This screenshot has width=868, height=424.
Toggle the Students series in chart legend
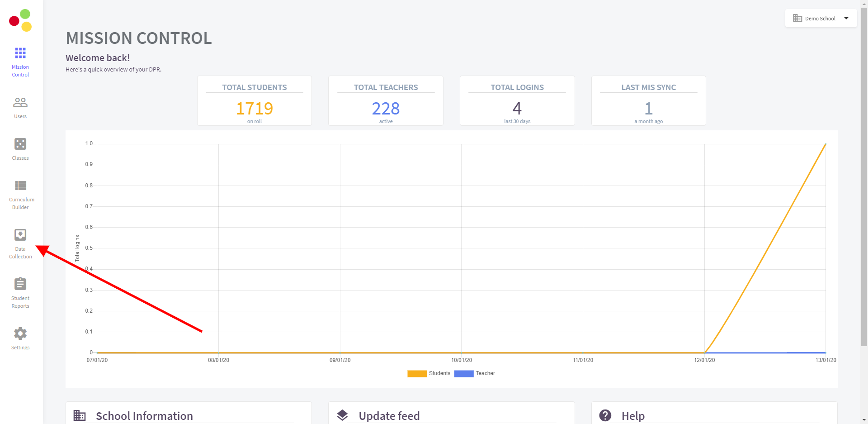click(x=429, y=373)
